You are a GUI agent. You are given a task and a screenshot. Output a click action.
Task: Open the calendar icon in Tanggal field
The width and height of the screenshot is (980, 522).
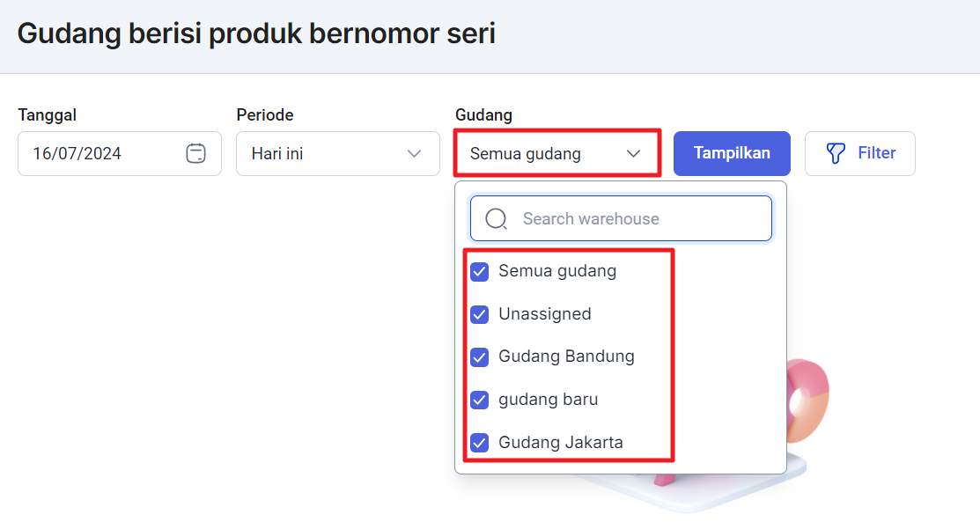pos(195,153)
